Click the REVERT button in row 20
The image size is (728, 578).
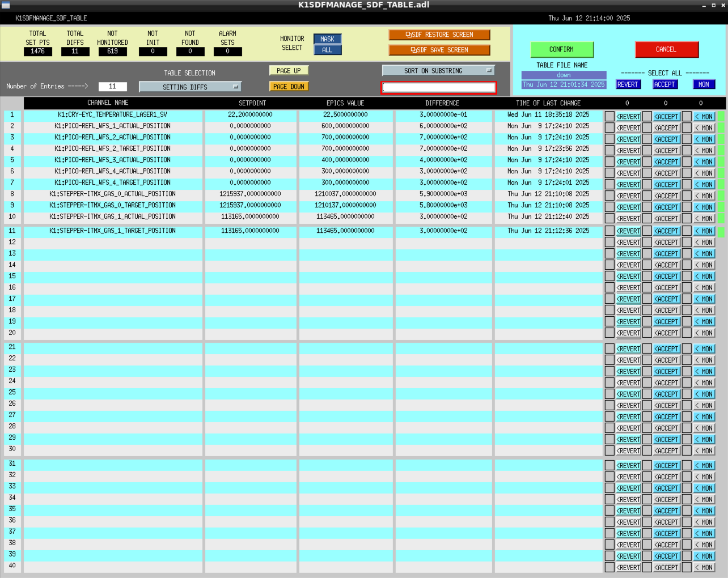point(628,333)
